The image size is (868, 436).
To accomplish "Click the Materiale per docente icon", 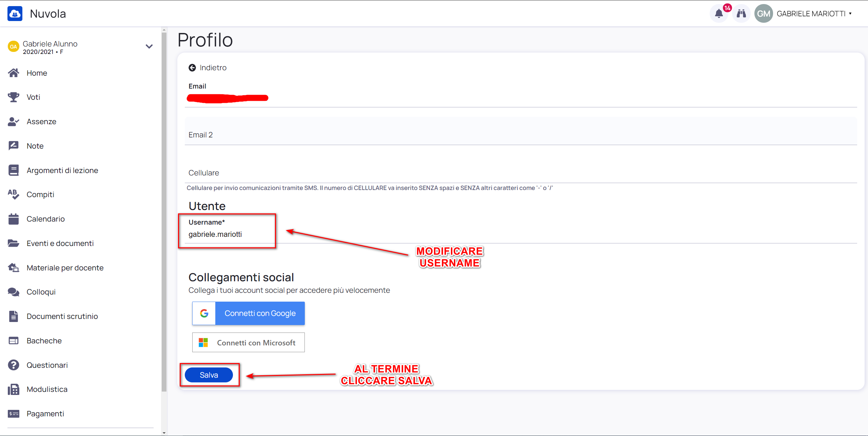I will (x=14, y=268).
